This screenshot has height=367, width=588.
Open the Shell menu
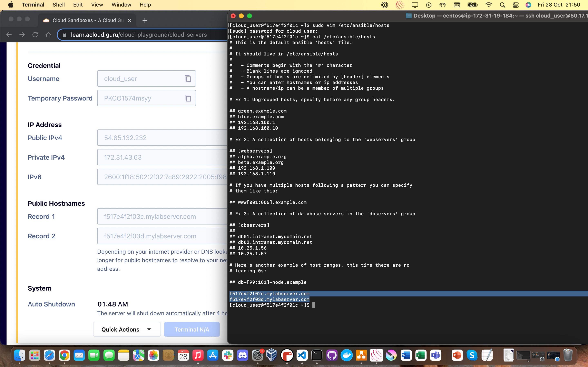click(x=58, y=5)
